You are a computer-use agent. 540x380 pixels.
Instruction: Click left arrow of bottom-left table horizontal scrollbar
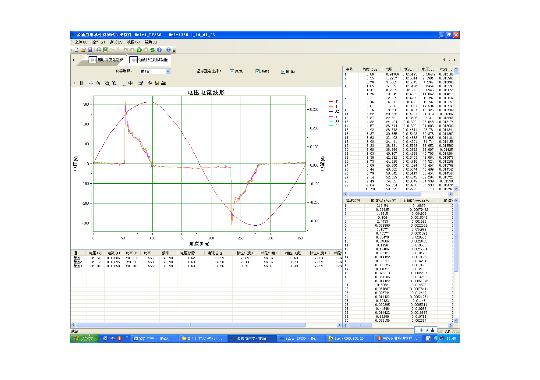pyautogui.click(x=73, y=325)
